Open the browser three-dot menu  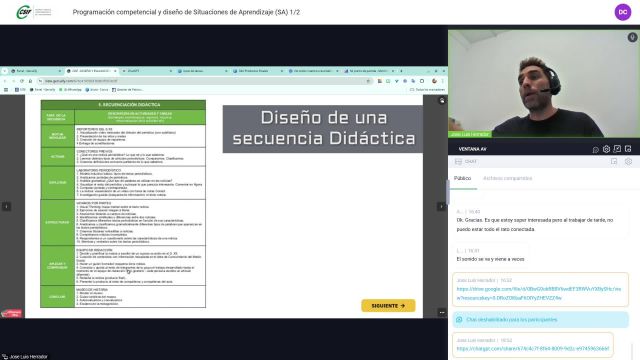click(443, 81)
